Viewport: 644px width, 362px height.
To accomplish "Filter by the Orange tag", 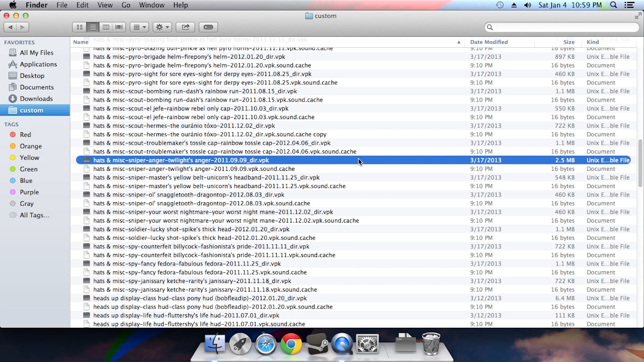I will [30, 146].
